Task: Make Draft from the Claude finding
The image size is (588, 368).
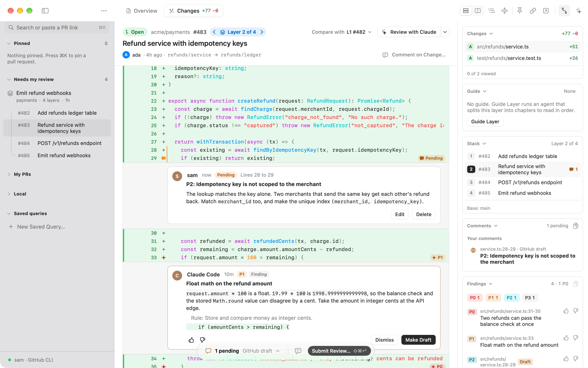Action: [418, 340]
